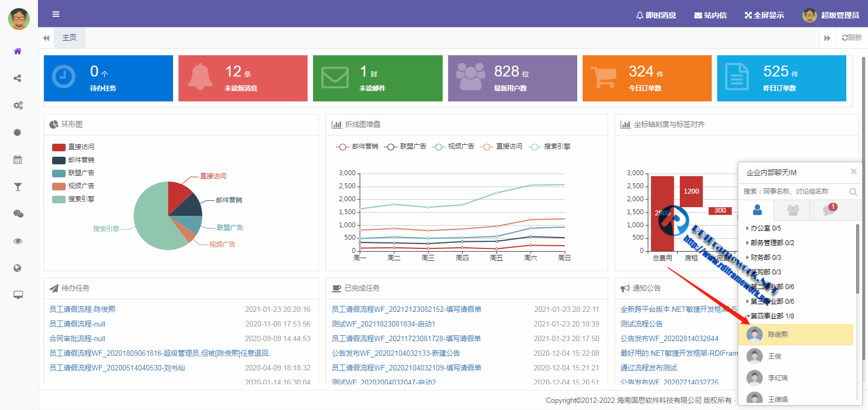Click the 300 bar in bar chart
The image size is (868, 410).
click(x=720, y=210)
